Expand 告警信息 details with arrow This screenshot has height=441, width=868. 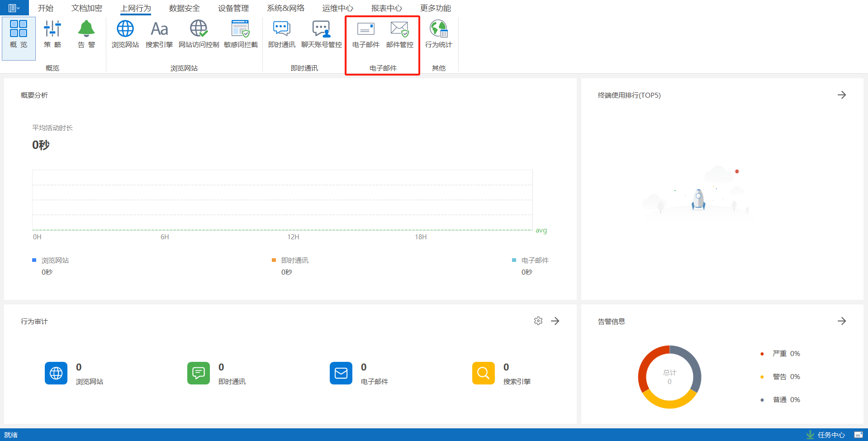point(841,321)
